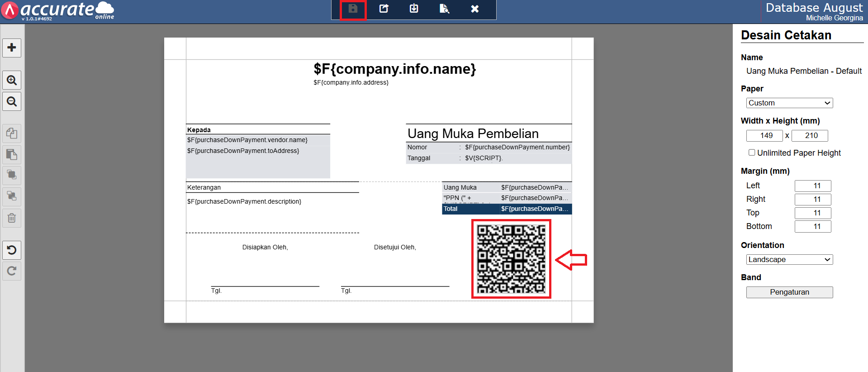Send the selected element to back
Viewport: 868px width, 372px height.
[x=12, y=196]
